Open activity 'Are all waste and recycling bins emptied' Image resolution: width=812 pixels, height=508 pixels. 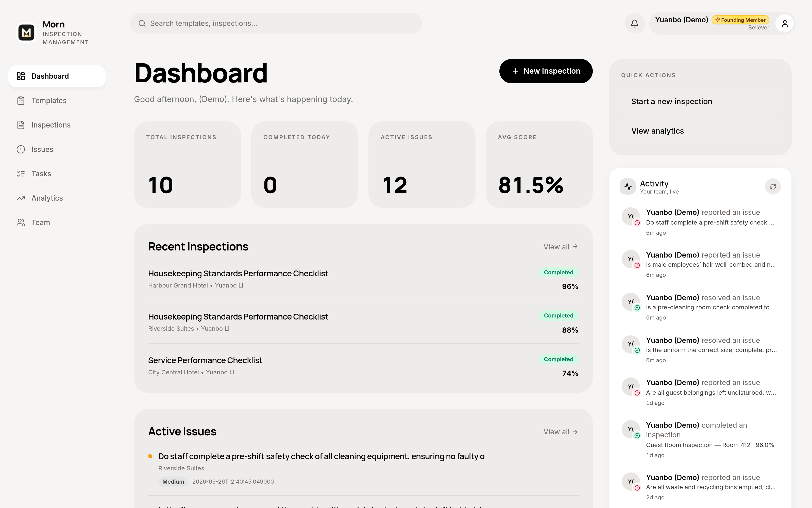700,487
